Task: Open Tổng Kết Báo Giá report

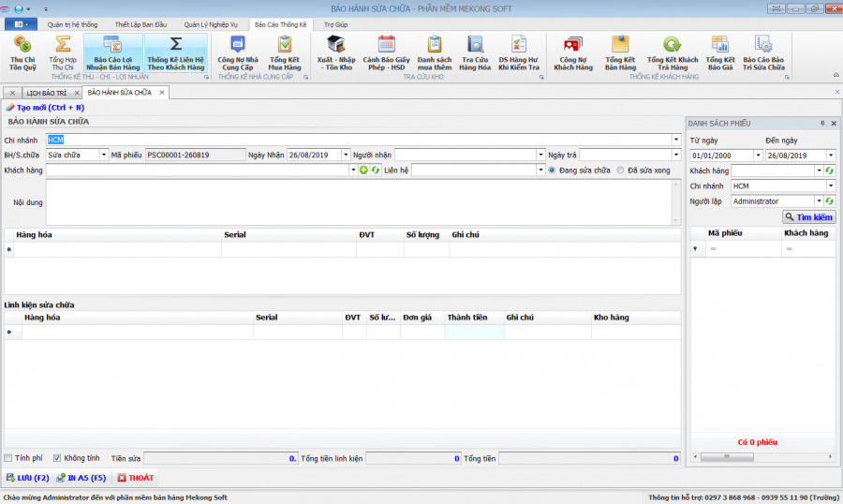Action: click(720, 52)
